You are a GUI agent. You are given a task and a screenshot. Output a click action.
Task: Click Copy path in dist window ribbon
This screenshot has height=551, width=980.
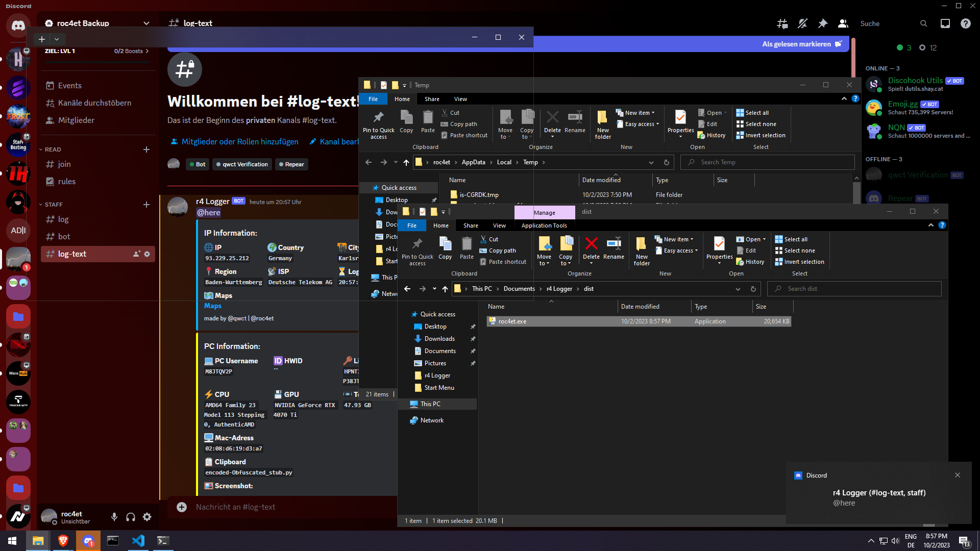point(498,251)
